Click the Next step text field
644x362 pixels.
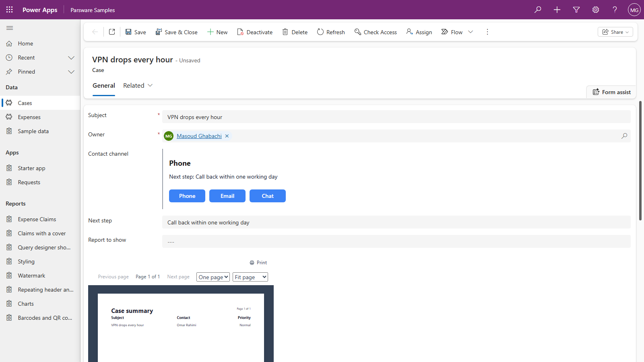[x=396, y=222]
